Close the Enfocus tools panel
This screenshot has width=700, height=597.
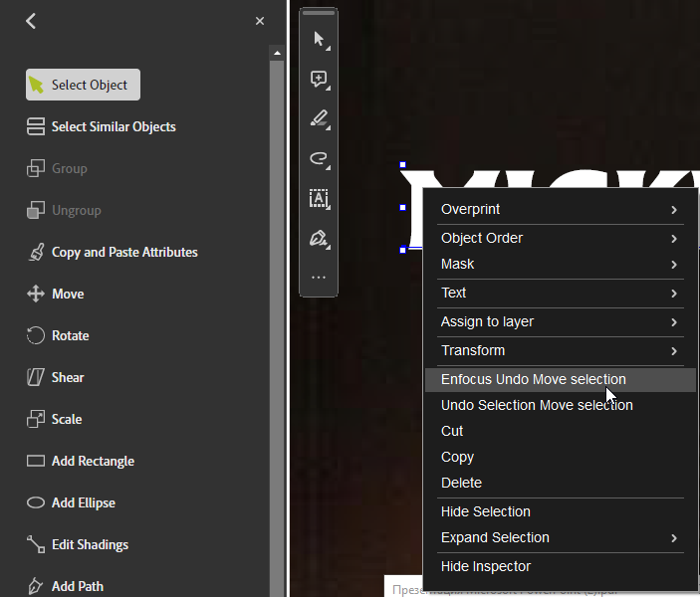point(260,21)
